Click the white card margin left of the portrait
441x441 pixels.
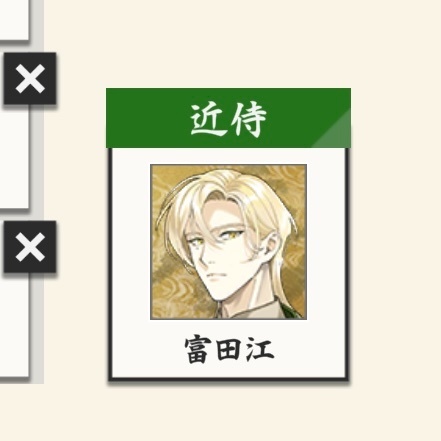(131, 242)
